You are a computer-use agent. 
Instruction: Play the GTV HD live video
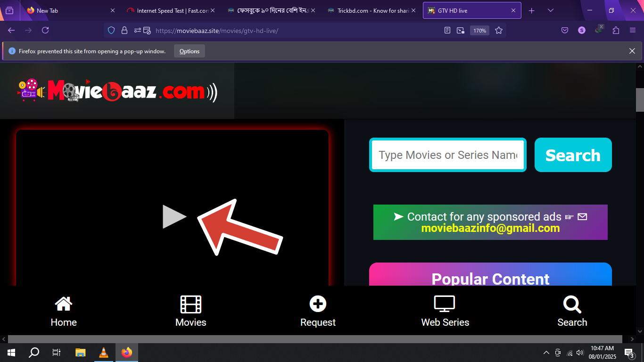coord(174,217)
